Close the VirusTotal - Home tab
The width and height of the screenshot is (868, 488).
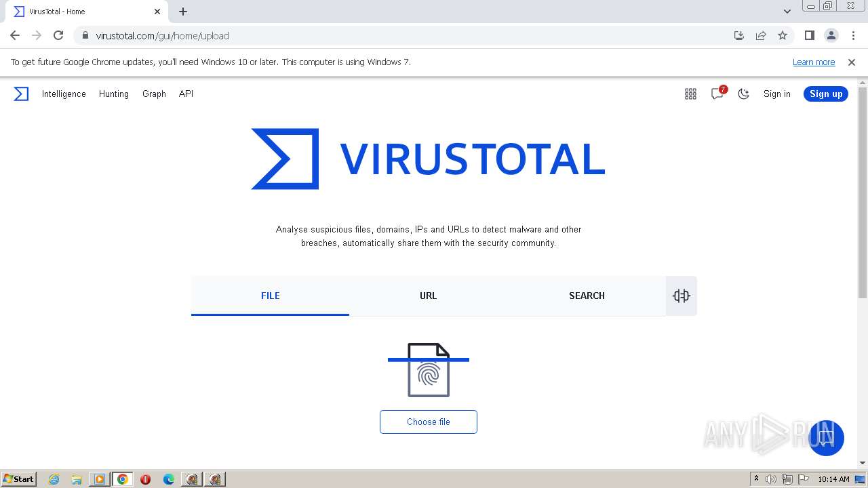click(x=157, y=12)
